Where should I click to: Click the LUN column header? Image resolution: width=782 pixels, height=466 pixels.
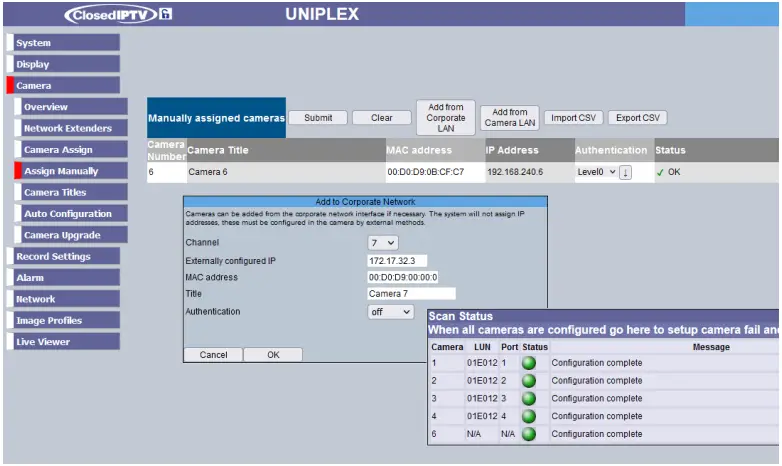click(482, 347)
